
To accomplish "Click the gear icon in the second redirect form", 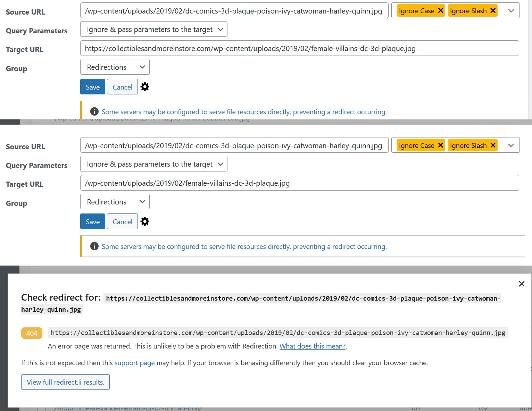I will (x=145, y=221).
